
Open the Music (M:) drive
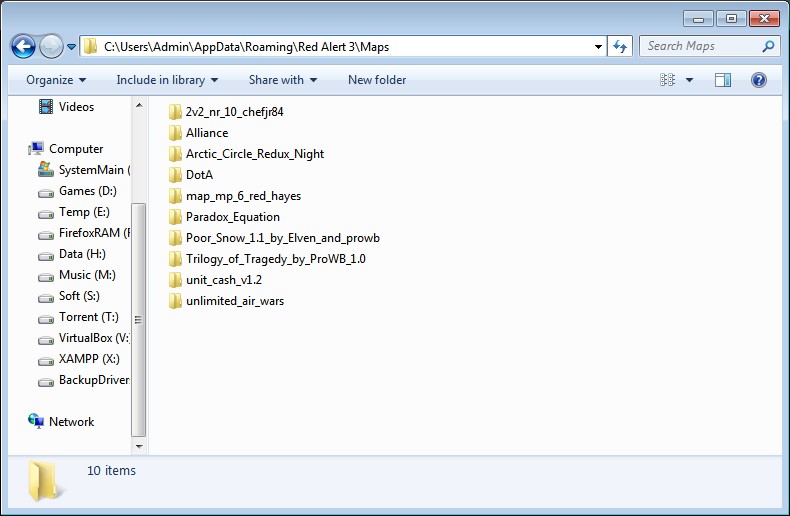click(x=87, y=275)
